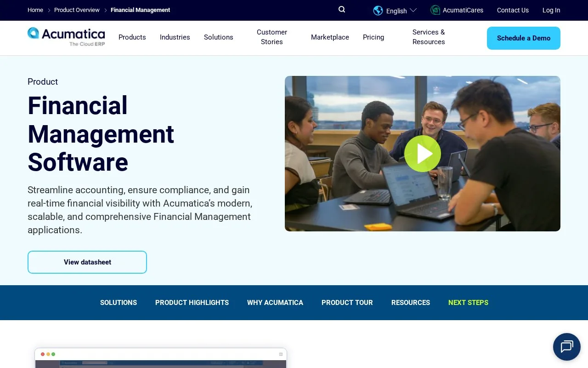Click the product screenshot thumbnail below
Image resolution: width=588 pixels, height=368 pixels.
coord(161,358)
